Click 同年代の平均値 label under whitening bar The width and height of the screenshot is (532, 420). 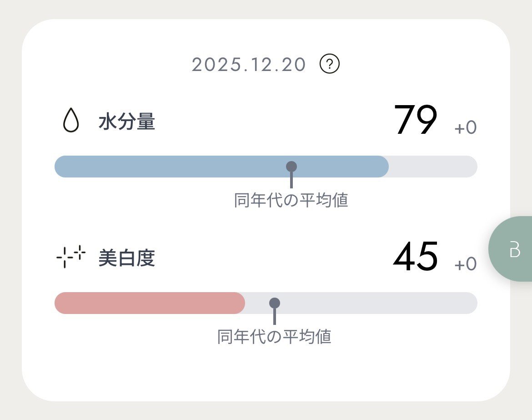click(274, 337)
